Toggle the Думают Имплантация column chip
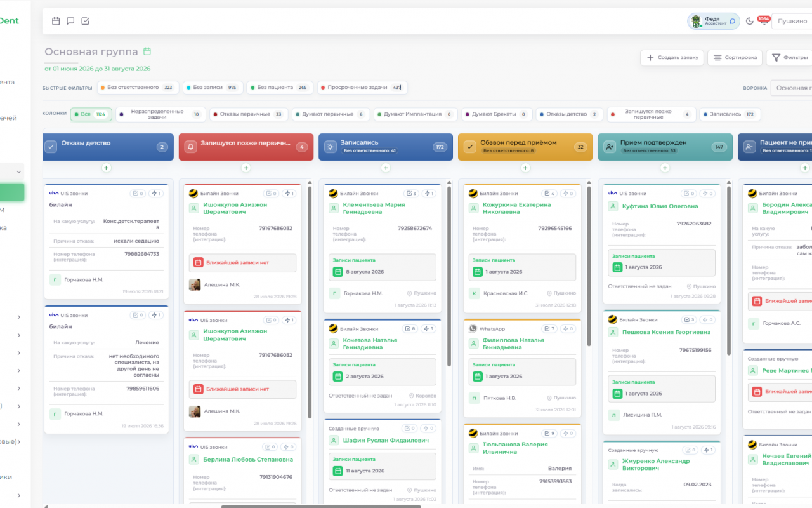 tap(416, 114)
